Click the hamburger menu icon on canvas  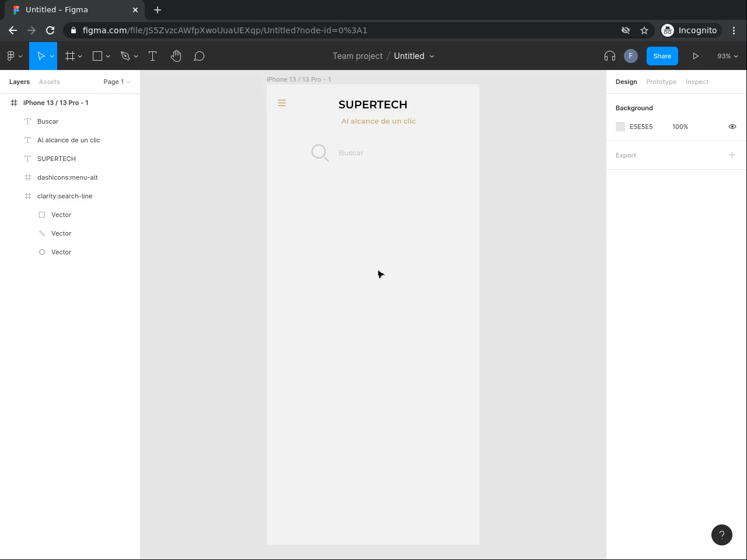tap(282, 103)
